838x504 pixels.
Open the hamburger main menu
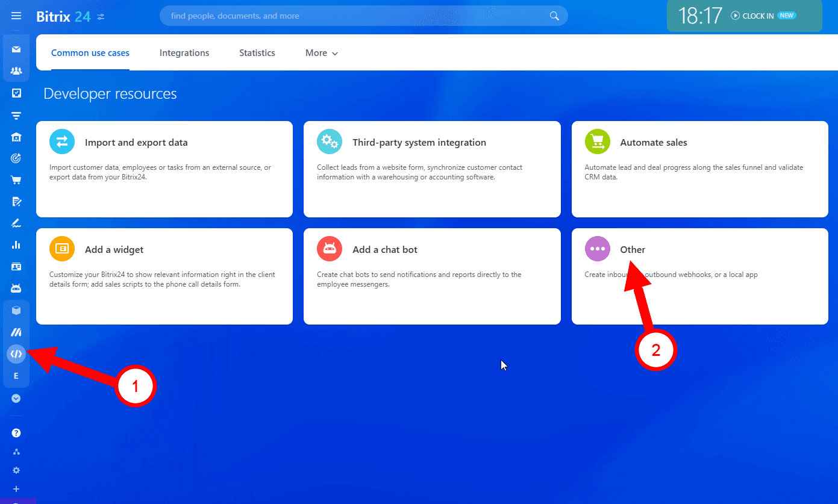point(16,16)
